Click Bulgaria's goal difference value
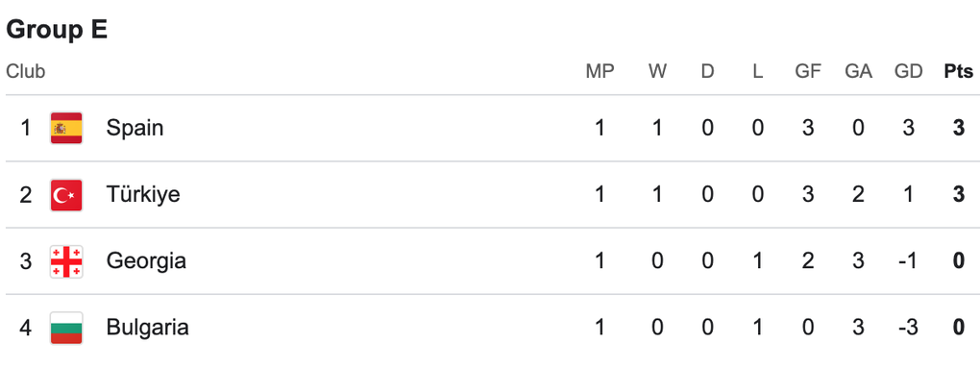The width and height of the screenshot is (980, 368). coord(908,328)
